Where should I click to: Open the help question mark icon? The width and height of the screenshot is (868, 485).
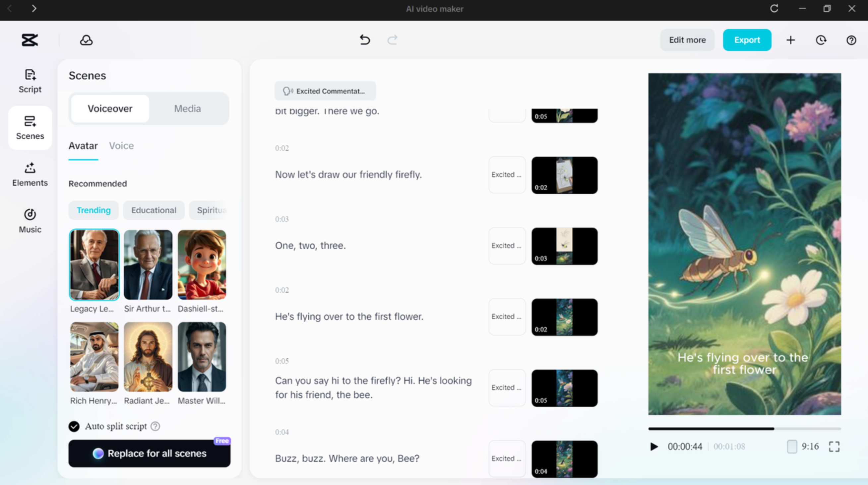[x=851, y=40]
